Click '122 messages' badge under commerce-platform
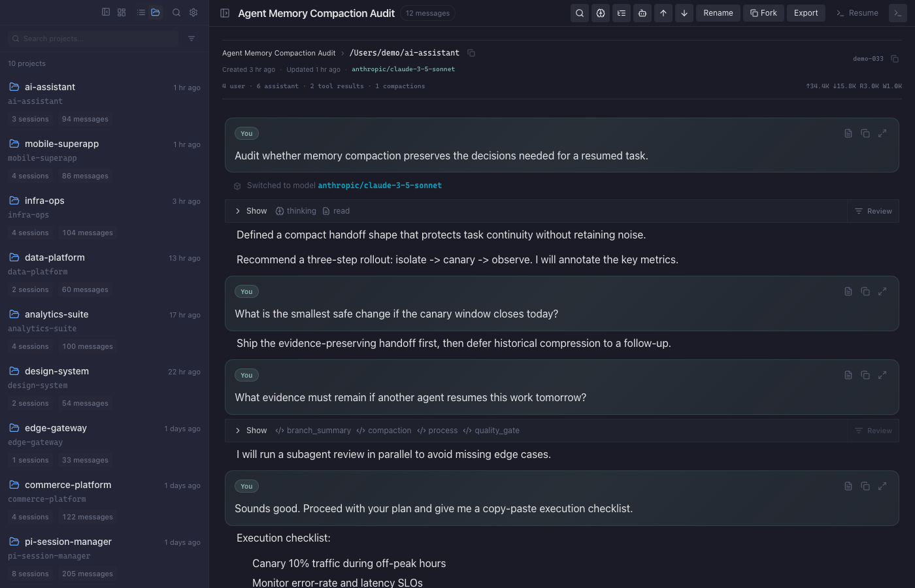915x588 pixels. pyautogui.click(x=88, y=517)
